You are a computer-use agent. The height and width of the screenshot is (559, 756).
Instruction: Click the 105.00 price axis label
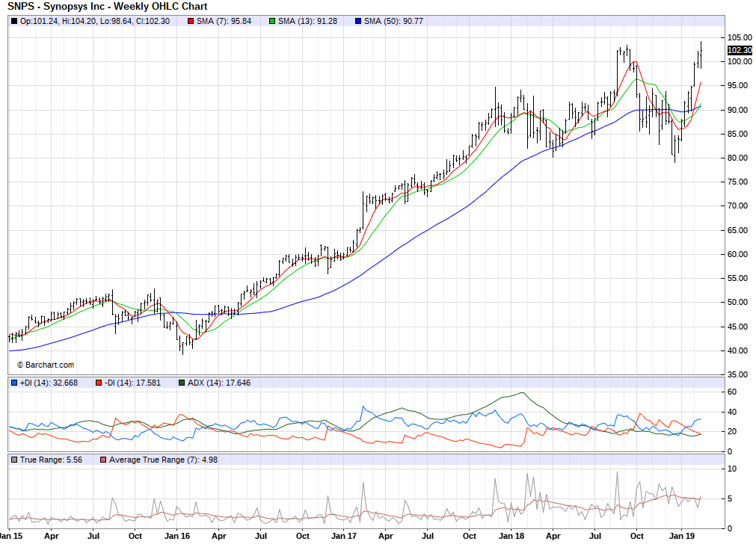[x=740, y=37]
